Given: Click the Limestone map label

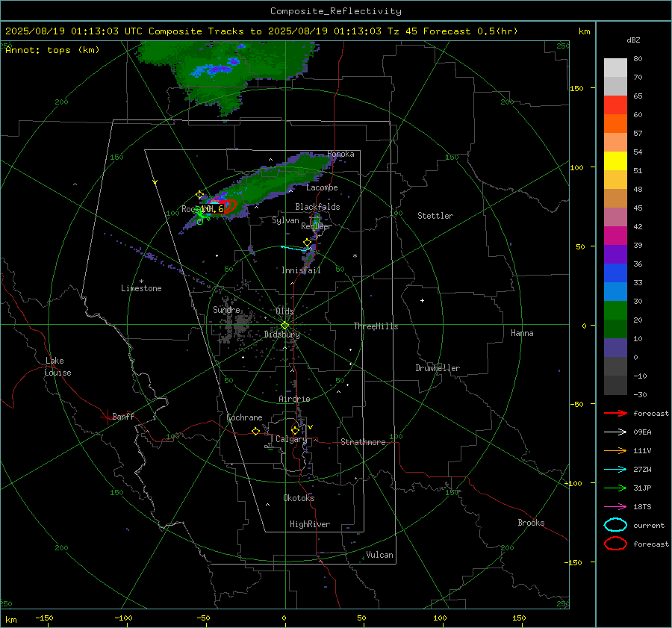Looking at the screenshot, I should [141, 288].
